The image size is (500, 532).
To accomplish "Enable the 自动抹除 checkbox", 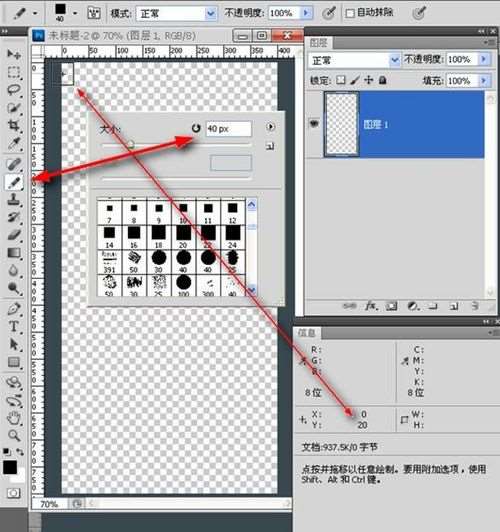I will pos(350,13).
